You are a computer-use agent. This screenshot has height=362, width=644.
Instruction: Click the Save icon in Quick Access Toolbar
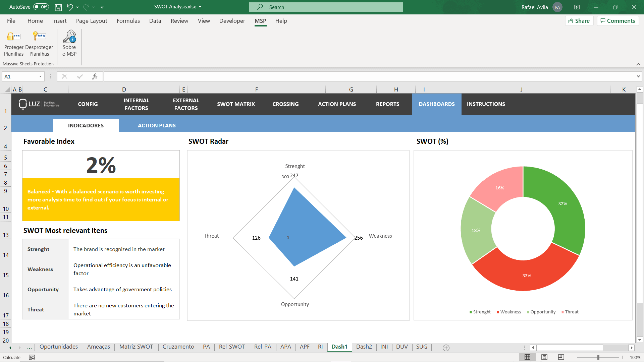pos(58,7)
